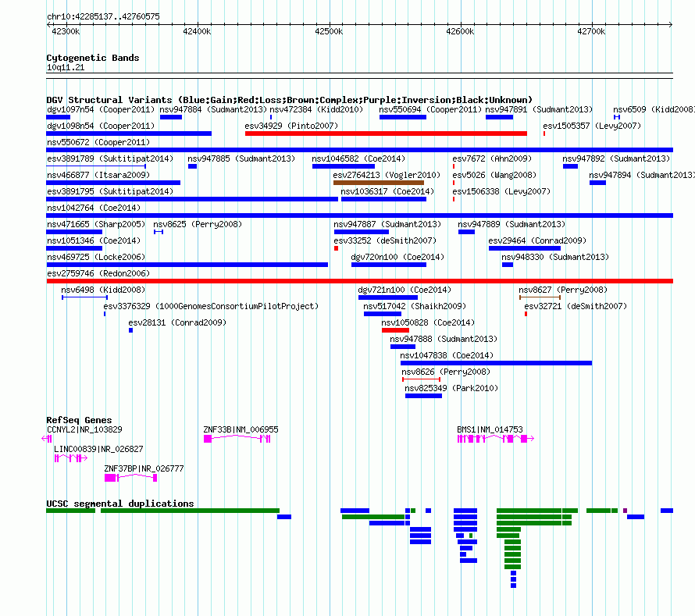Open esv1505357 (Levy2007) variant
The height and width of the screenshot is (616, 695).
592,126
